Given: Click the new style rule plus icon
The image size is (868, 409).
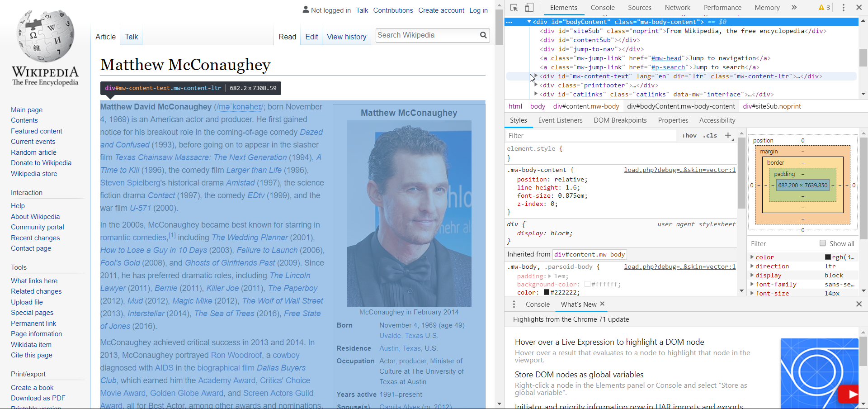Looking at the screenshot, I should pos(728,135).
